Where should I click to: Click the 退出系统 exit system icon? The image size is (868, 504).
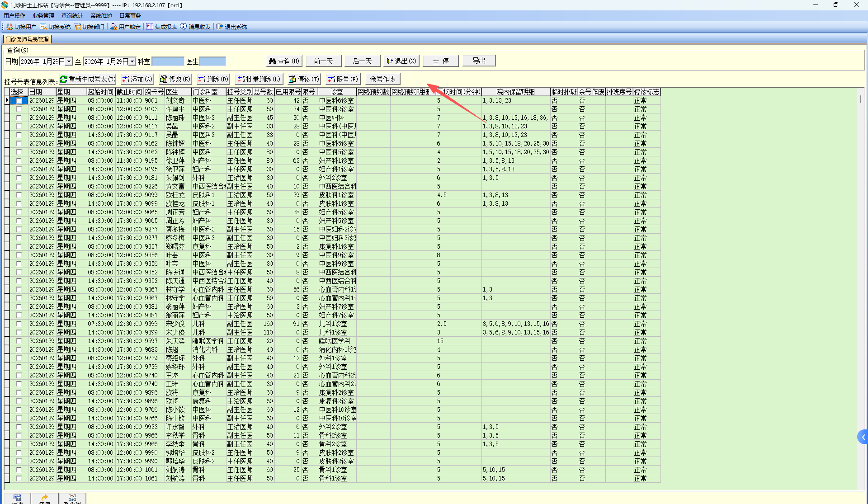[219, 27]
